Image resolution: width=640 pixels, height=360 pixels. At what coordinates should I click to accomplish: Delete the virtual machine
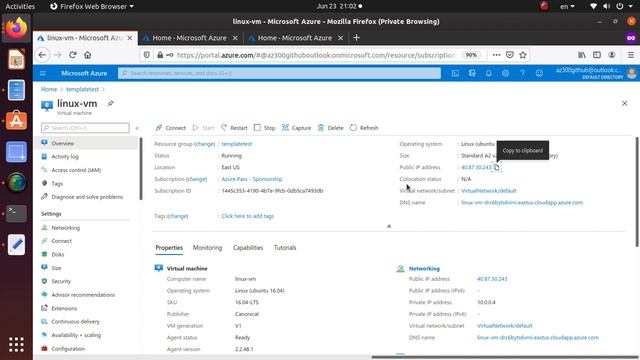click(x=331, y=128)
